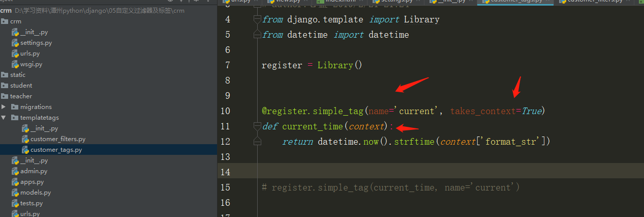Screen dimensions: 644x217
Task: Collapse the templatetags folder arrow
Action: tap(4, 118)
